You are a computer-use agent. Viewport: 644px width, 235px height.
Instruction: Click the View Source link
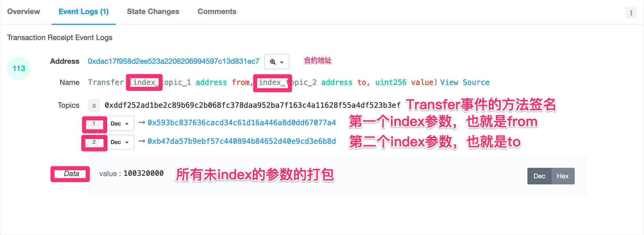(x=465, y=82)
